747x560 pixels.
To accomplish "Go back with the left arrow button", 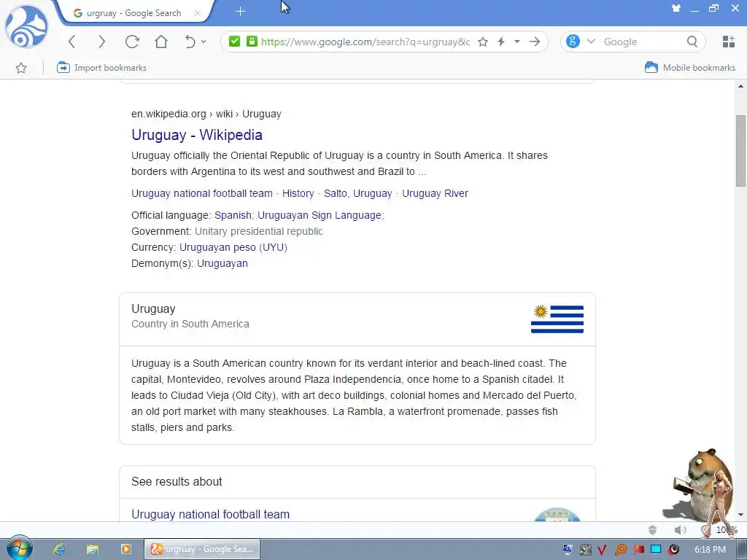I will click(x=72, y=42).
